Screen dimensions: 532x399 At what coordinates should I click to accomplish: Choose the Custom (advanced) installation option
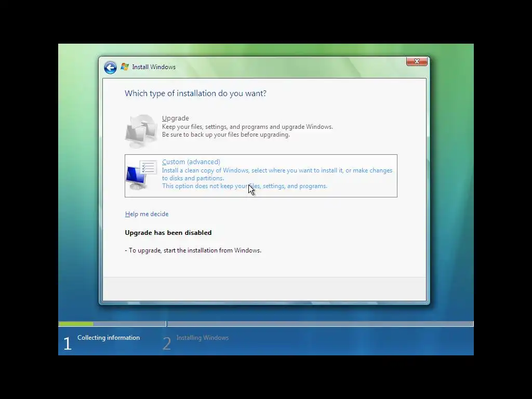(261, 176)
